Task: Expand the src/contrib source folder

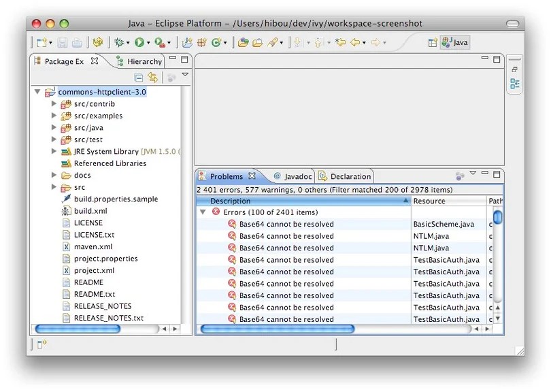Action: point(54,103)
